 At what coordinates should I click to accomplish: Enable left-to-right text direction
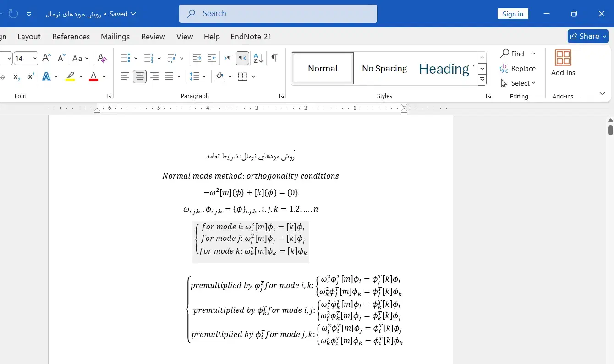point(227,58)
